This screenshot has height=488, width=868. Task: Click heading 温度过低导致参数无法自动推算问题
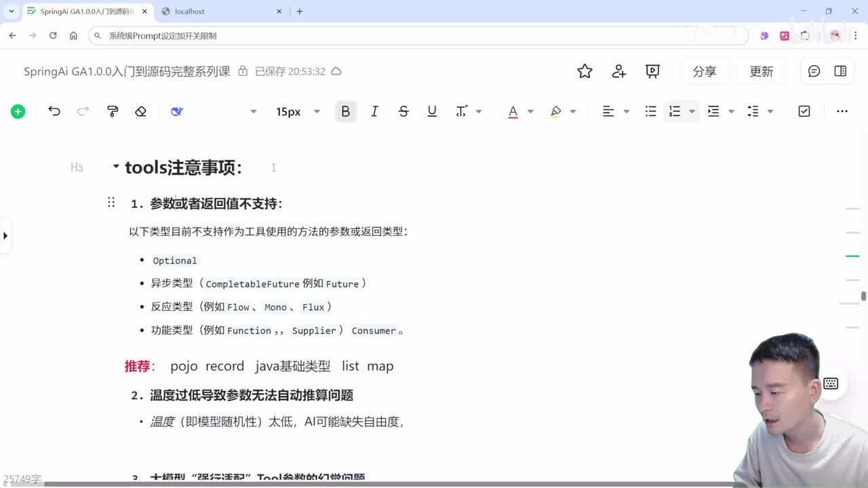tap(252, 395)
